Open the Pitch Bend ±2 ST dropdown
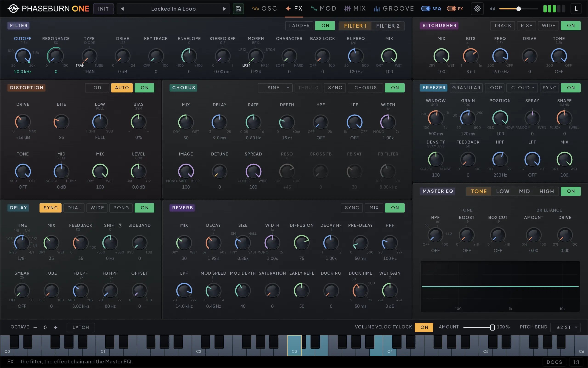Screen dimensions: 588x368 [x=565, y=327]
